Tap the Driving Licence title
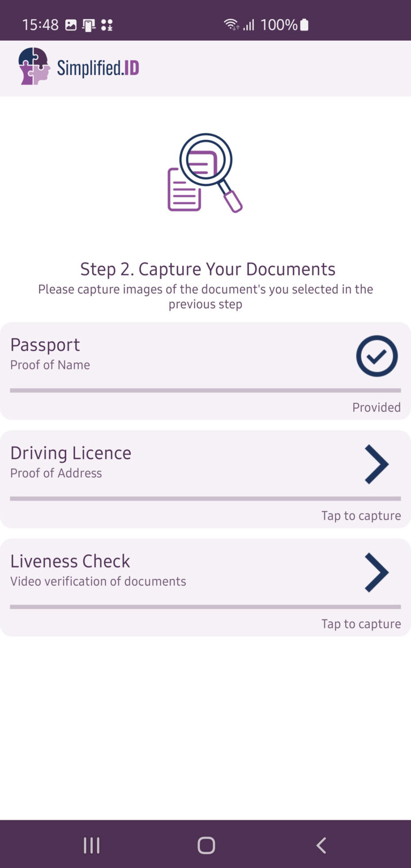The height and width of the screenshot is (868, 411). pos(71,453)
